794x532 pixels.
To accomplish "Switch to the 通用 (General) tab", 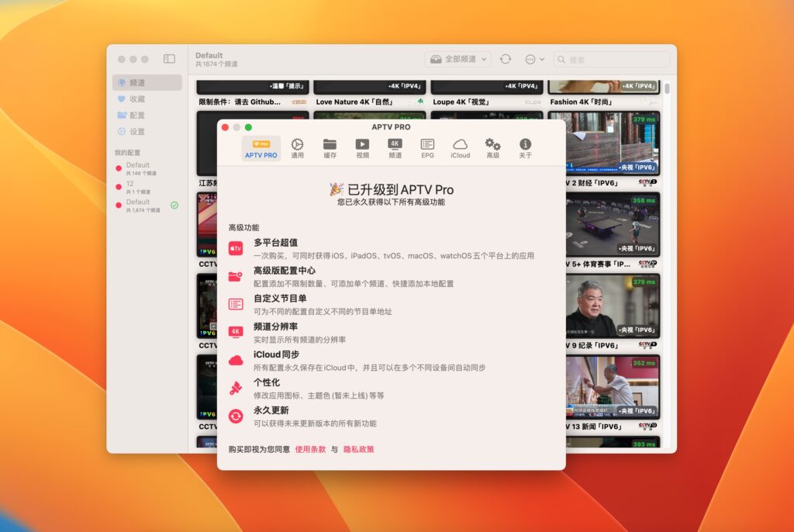I will coord(296,147).
